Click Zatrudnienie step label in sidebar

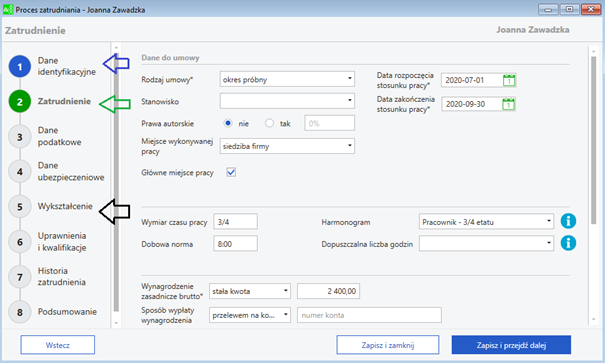tap(64, 101)
